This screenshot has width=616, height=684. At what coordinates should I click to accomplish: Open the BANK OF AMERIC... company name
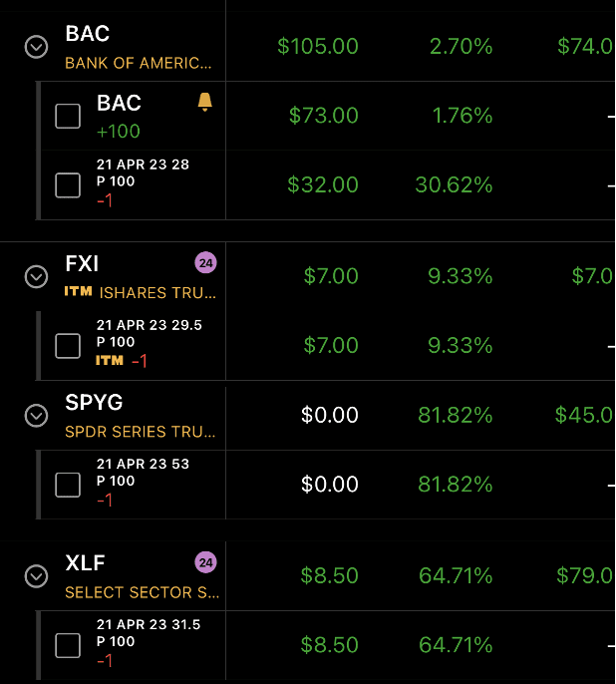(139, 63)
